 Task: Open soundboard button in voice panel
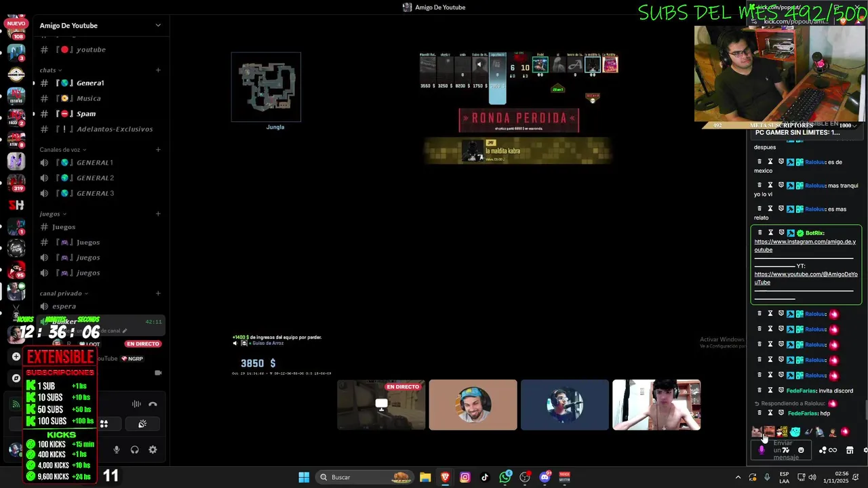[x=142, y=424]
